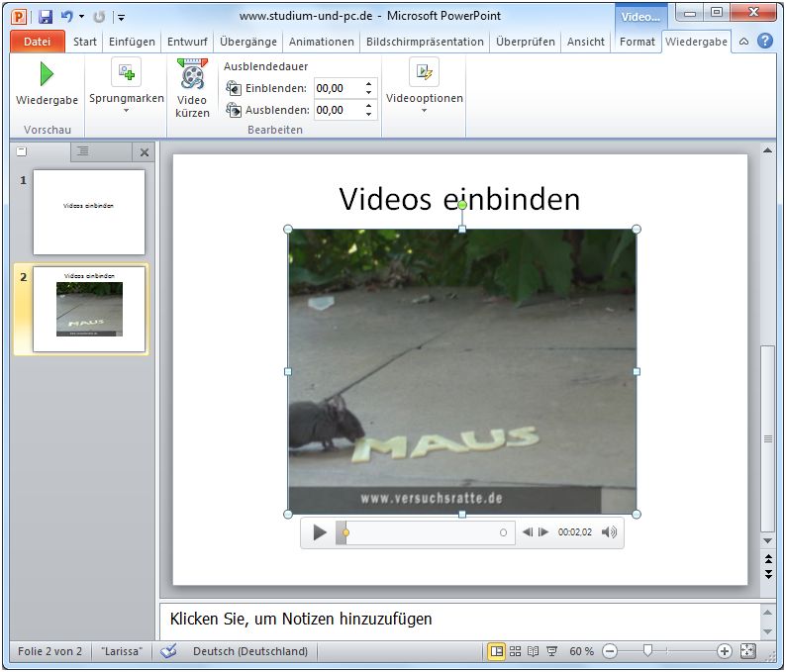The image size is (786, 672).
Task: Play the video with the player play button
Action: 319,532
